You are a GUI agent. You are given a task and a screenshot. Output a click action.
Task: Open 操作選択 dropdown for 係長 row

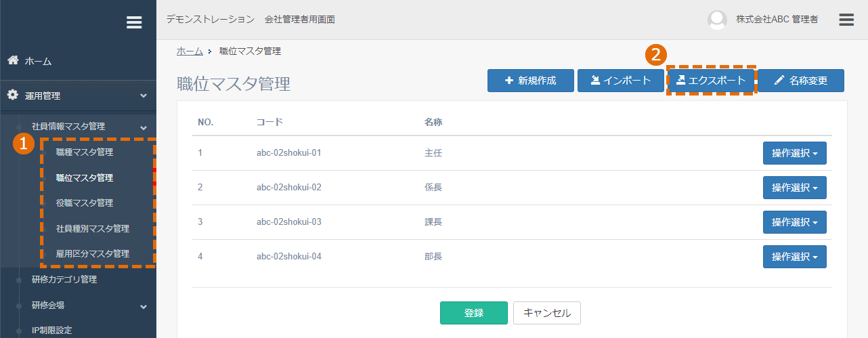pyautogui.click(x=795, y=188)
